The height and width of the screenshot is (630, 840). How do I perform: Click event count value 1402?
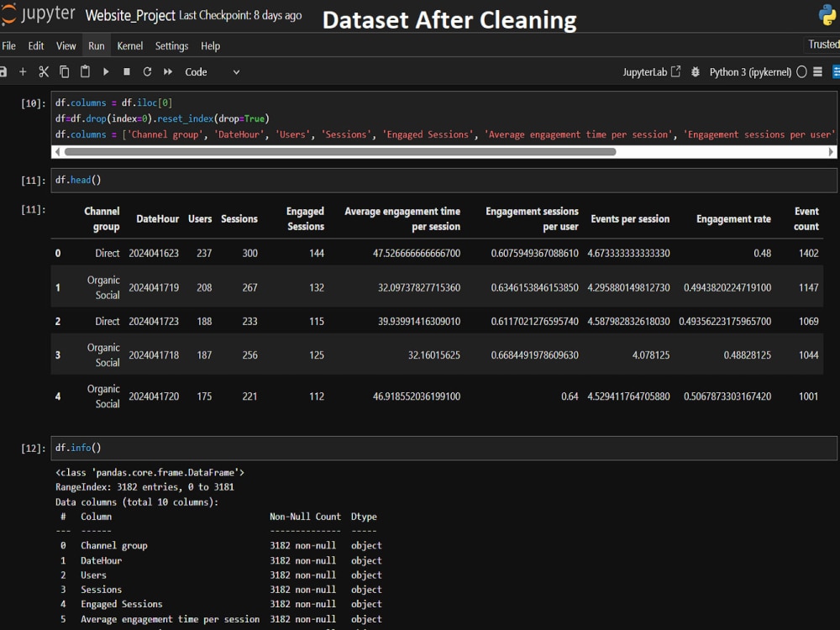pos(808,253)
